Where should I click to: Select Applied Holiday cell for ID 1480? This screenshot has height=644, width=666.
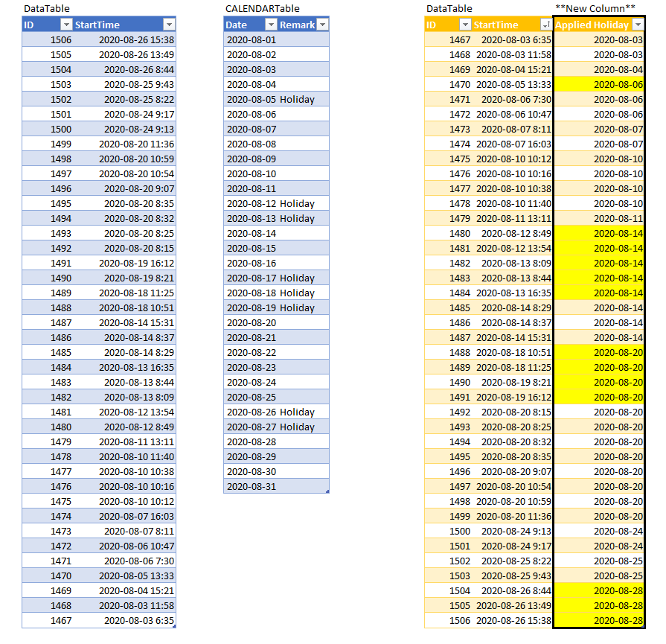click(x=599, y=233)
